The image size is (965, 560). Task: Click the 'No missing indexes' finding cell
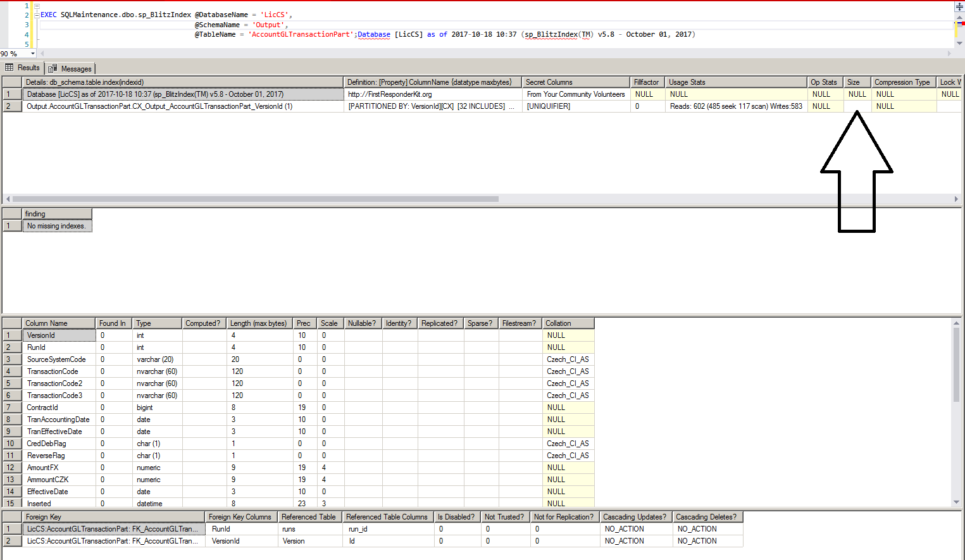57,225
